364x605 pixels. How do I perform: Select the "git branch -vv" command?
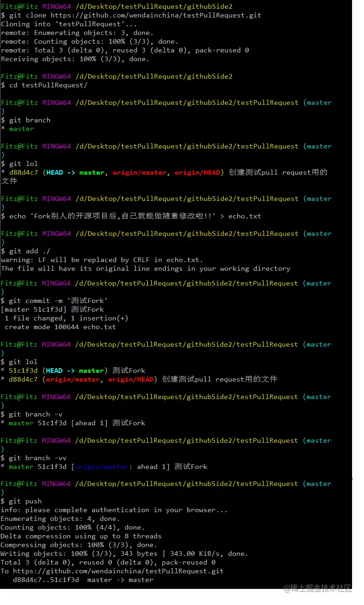pos(34,458)
